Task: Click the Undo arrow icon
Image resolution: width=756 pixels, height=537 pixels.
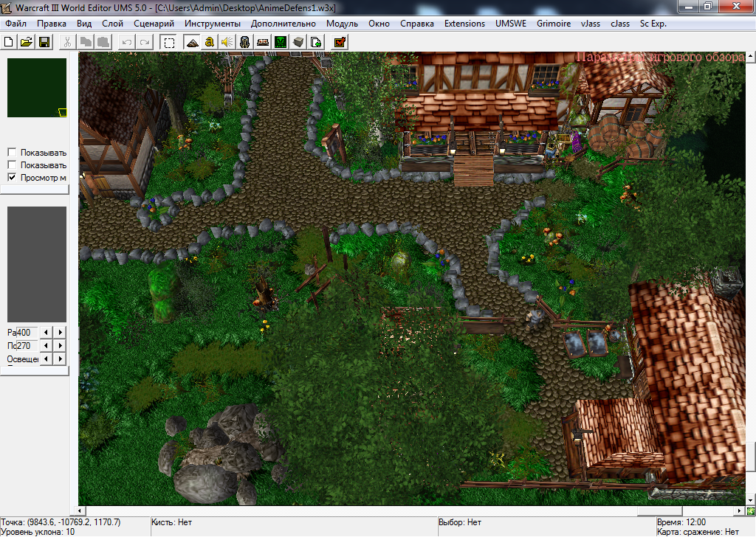Action: coord(127,42)
